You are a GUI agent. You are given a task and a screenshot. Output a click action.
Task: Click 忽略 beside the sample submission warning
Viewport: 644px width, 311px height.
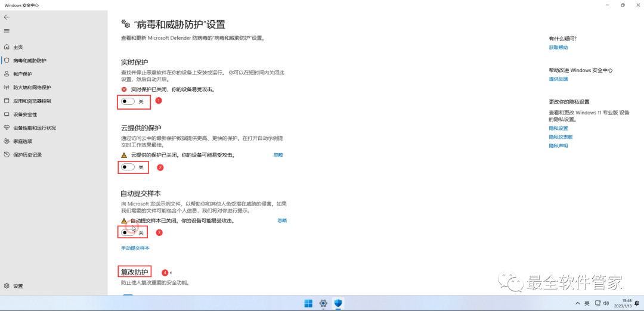tap(282, 220)
